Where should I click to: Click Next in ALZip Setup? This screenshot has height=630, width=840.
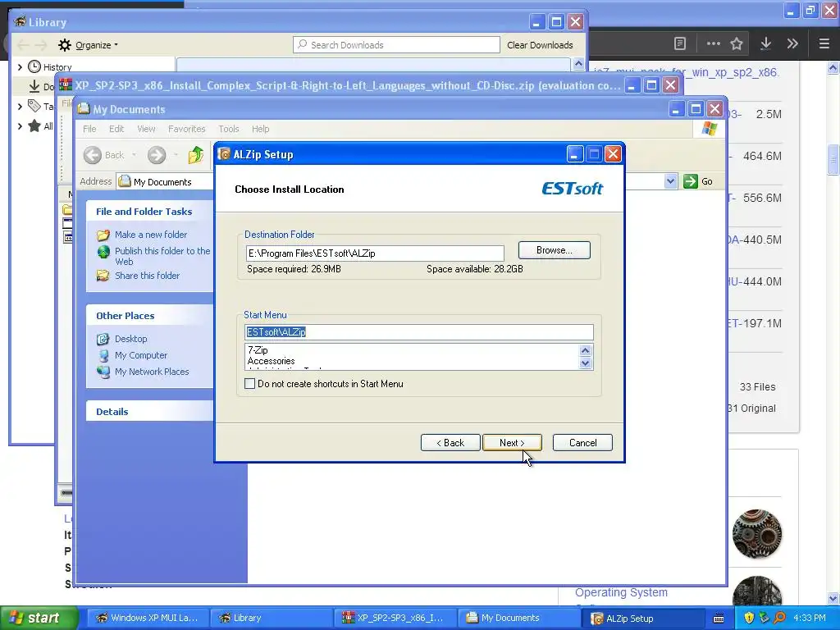click(512, 442)
